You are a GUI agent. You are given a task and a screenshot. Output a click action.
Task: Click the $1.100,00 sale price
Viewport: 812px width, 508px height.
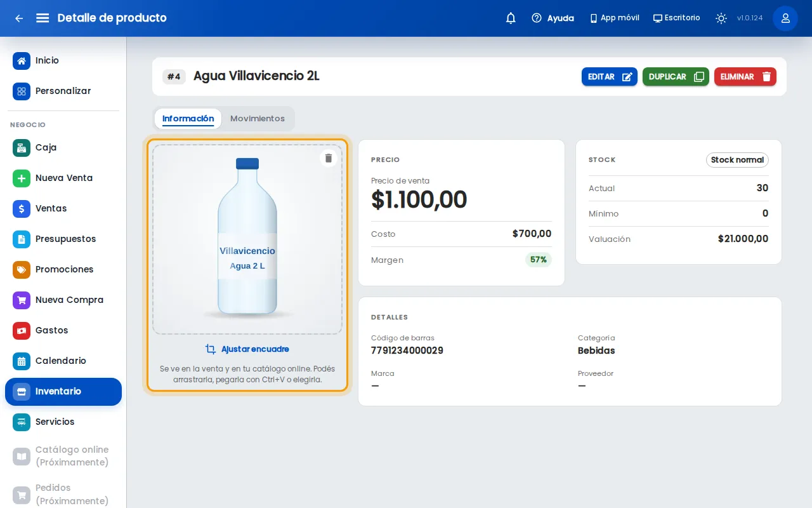(x=419, y=199)
